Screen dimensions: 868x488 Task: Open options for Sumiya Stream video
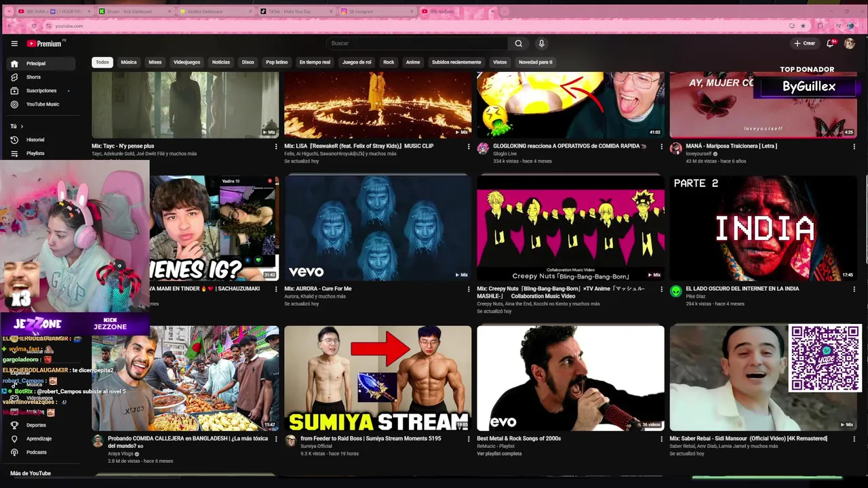469,439
